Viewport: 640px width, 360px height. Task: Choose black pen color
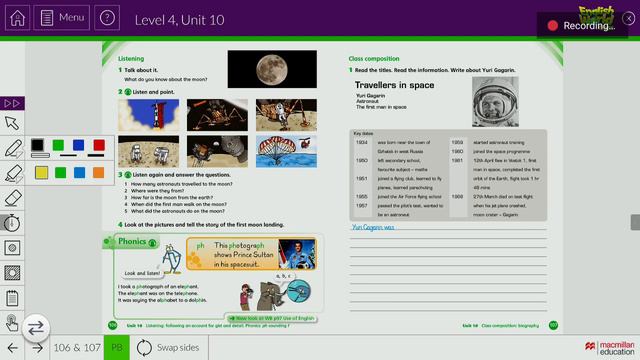(x=38, y=145)
